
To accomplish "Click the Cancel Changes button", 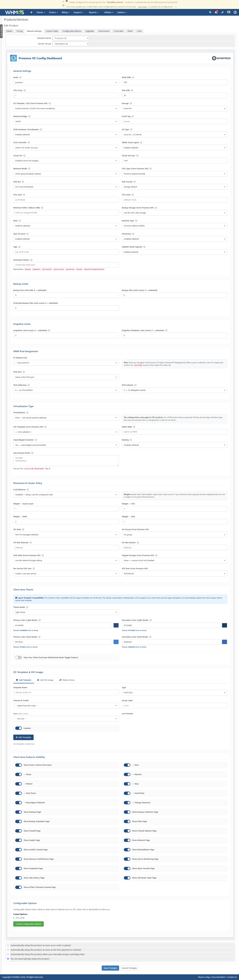I will pos(129,968).
